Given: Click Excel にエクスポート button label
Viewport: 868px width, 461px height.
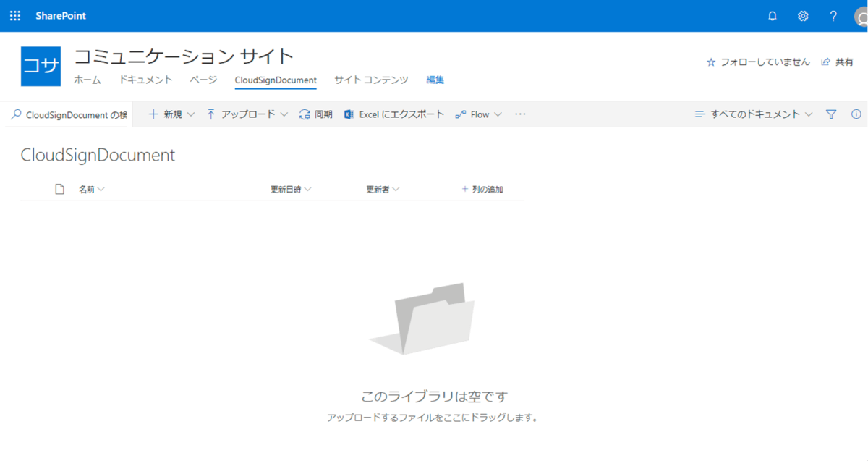Looking at the screenshot, I should [402, 114].
